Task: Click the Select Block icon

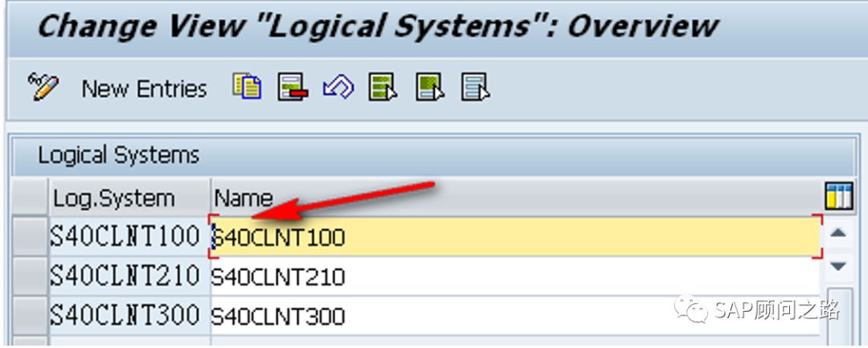Action: (x=429, y=87)
